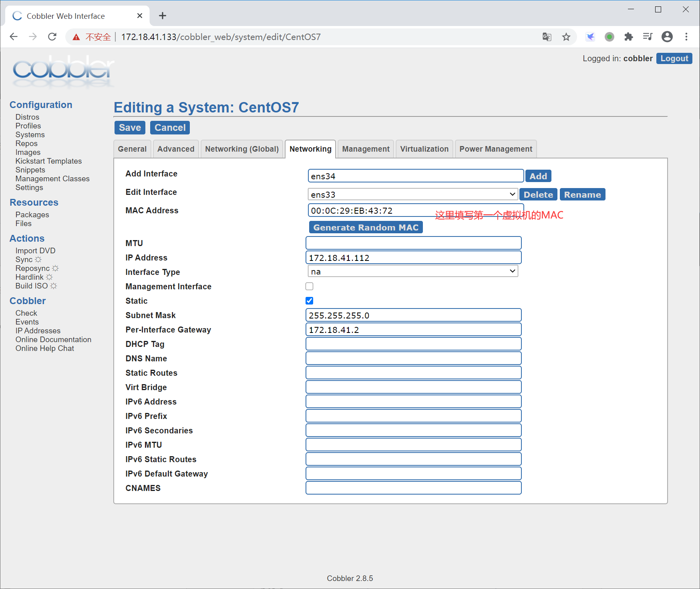Close the Cobbler Web Interface tab
This screenshot has height=589, width=700.
click(x=139, y=16)
